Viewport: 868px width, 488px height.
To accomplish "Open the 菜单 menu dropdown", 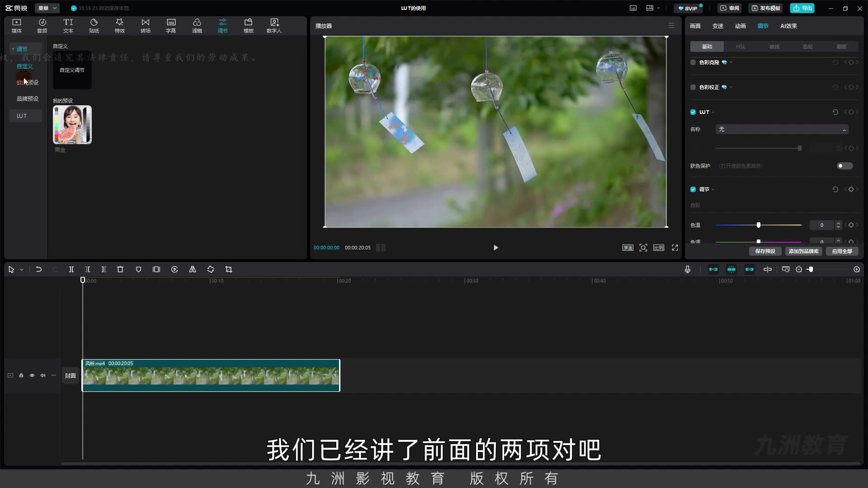I will 47,8.
